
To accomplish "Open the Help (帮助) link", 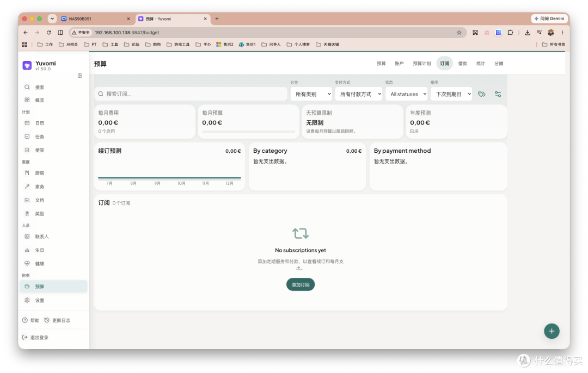I will pyautogui.click(x=30, y=321).
